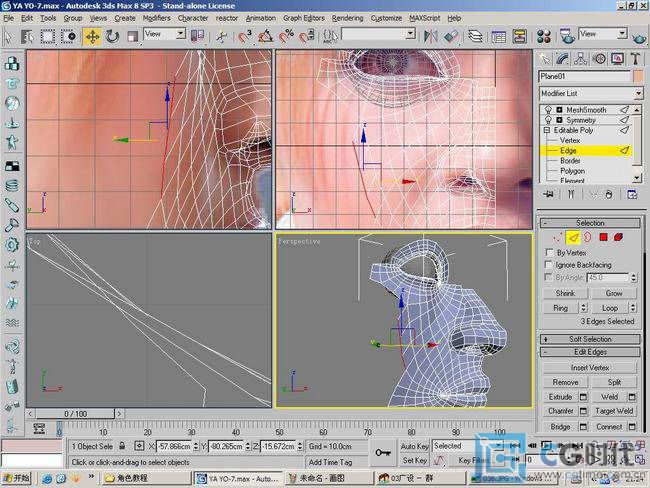Viewport: 650px width, 488px height.
Task: Open the Material Editor icon
Action: 543,36
